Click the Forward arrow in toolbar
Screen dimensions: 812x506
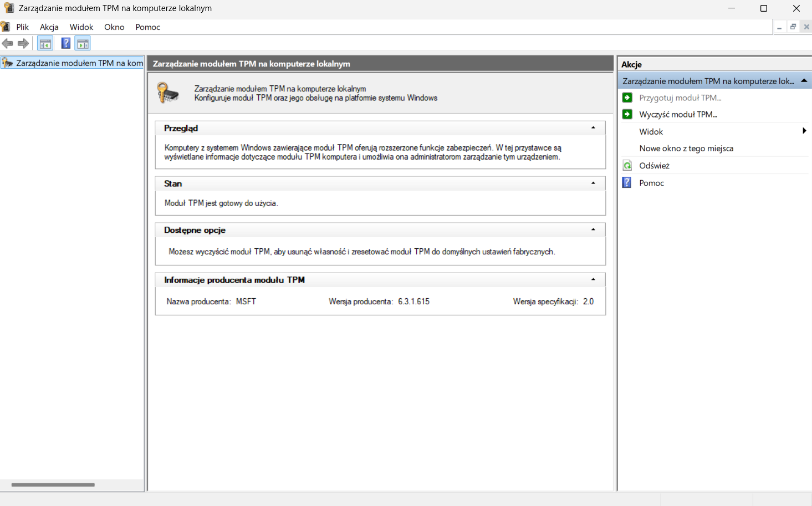[23, 43]
